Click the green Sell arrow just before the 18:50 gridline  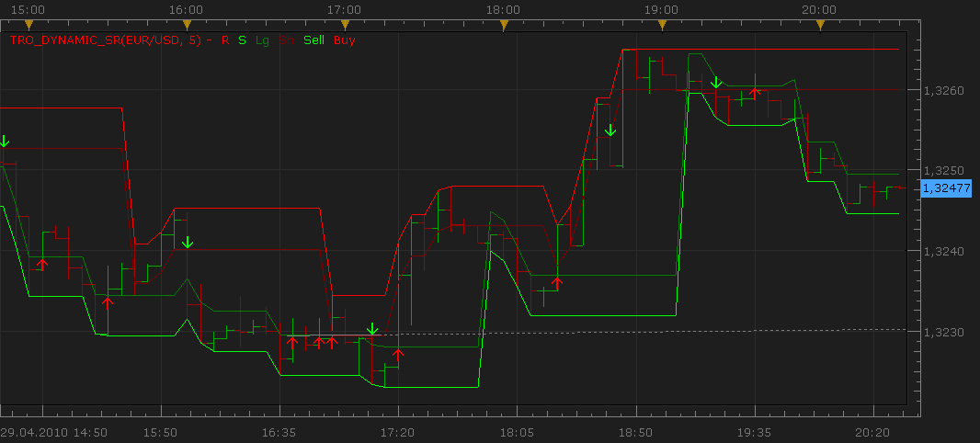click(610, 130)
